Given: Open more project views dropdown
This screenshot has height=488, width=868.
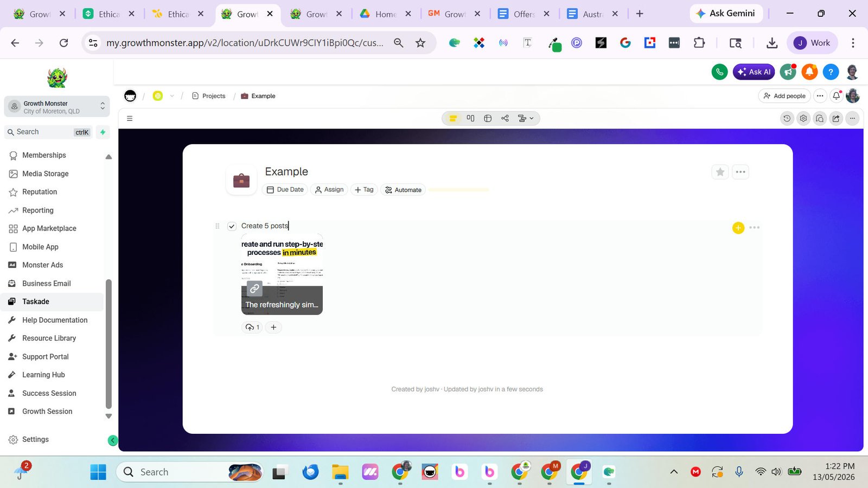Looking at the screenshot, I should 526,118.
